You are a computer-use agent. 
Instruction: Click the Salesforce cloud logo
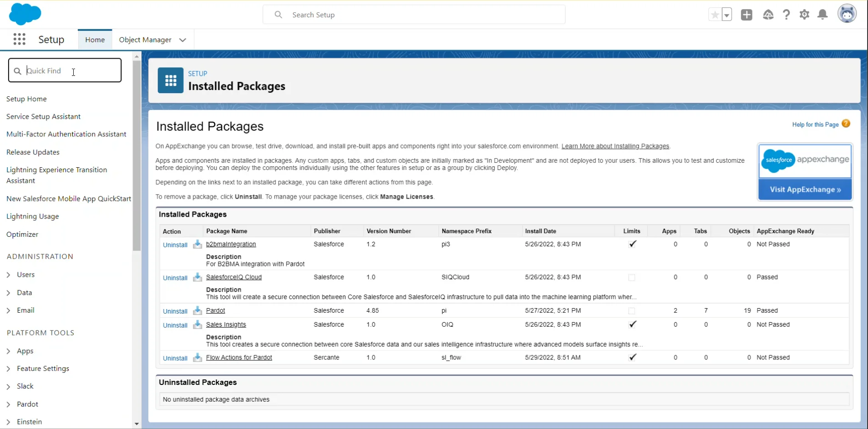coord(25,14)
